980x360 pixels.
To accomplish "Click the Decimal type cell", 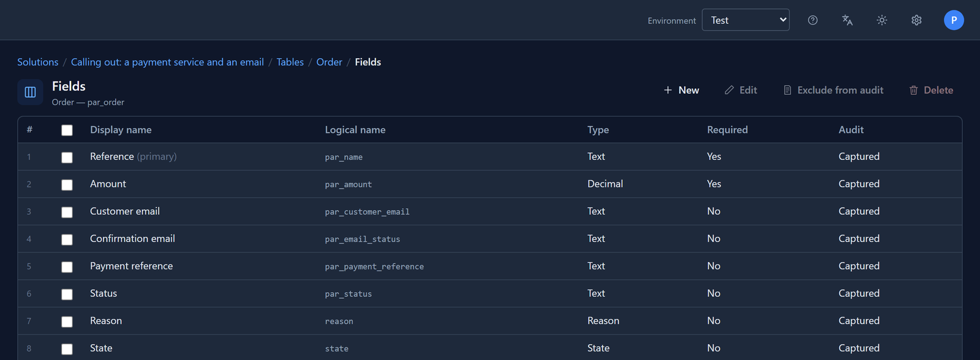I will coord(605,184).
